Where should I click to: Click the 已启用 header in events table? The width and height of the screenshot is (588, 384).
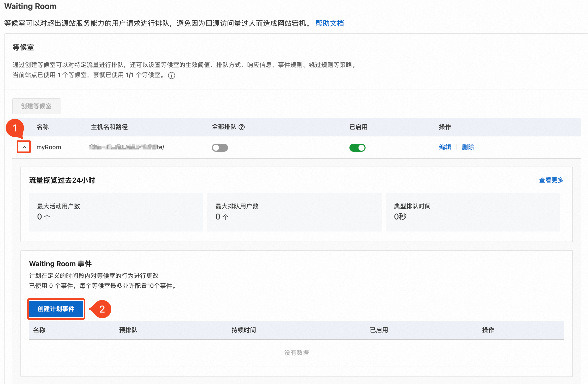pyautogui.click(x=379, y=330)
